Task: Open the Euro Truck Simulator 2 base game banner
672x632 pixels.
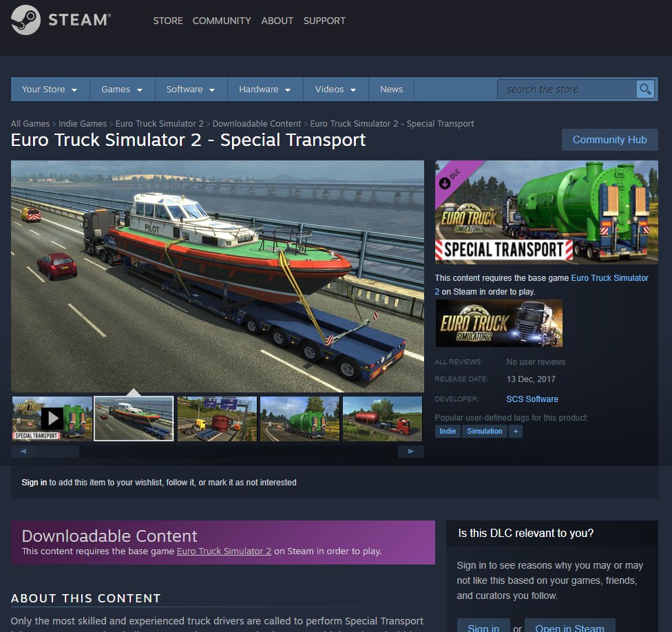Action: coord(499,323)
